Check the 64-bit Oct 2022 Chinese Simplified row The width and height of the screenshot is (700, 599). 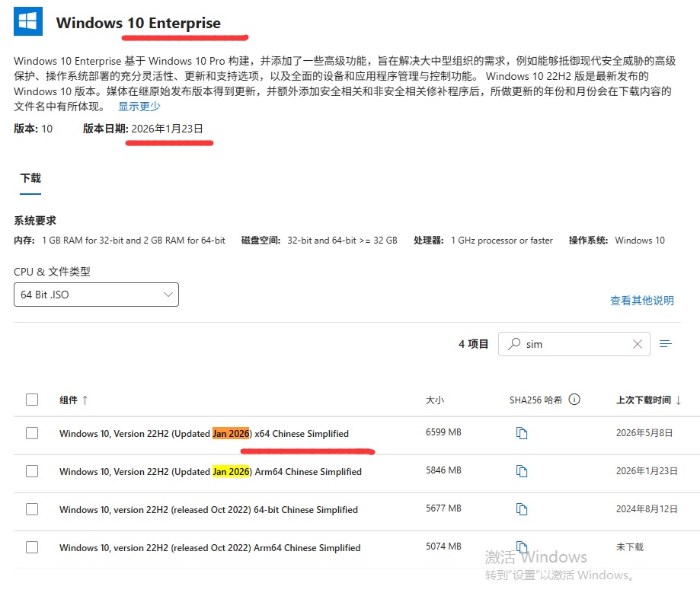[32, 509]
